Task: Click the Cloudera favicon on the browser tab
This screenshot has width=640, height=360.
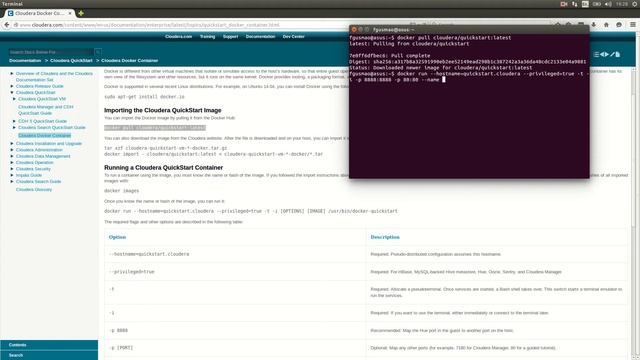Action: [11, 13]
